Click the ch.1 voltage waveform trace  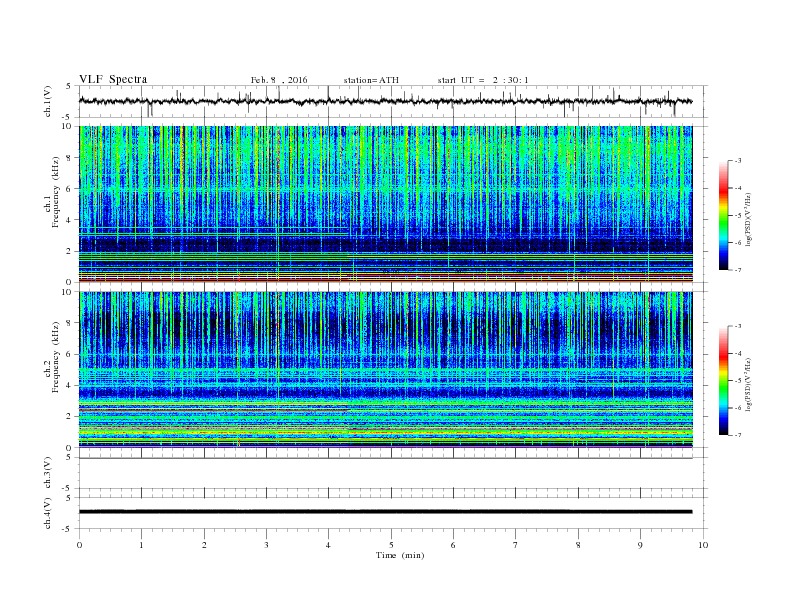tap(385, 101)
